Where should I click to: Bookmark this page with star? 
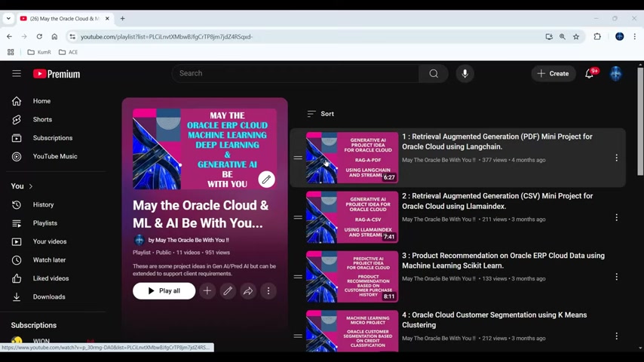click(x=576, y=36)
